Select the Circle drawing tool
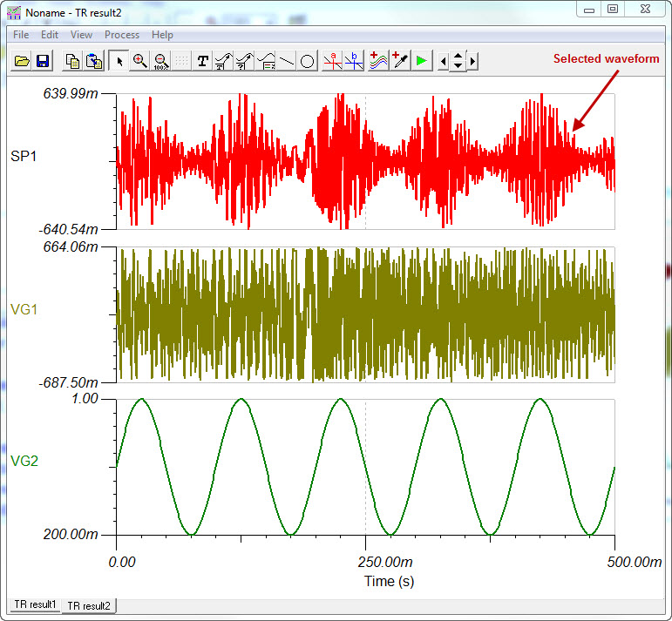This screenshot has width=672, height=621. 308,61
